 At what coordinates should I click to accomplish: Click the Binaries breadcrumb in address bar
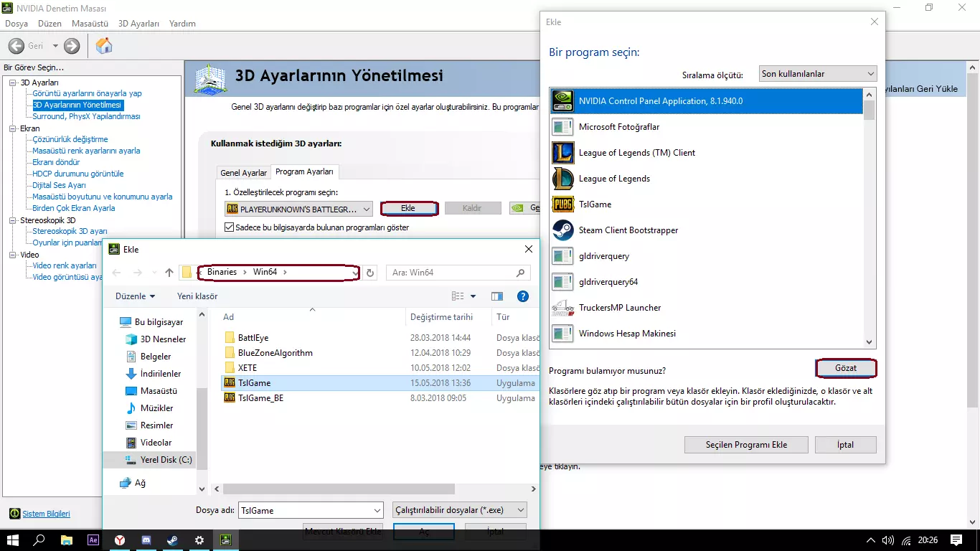222,273
